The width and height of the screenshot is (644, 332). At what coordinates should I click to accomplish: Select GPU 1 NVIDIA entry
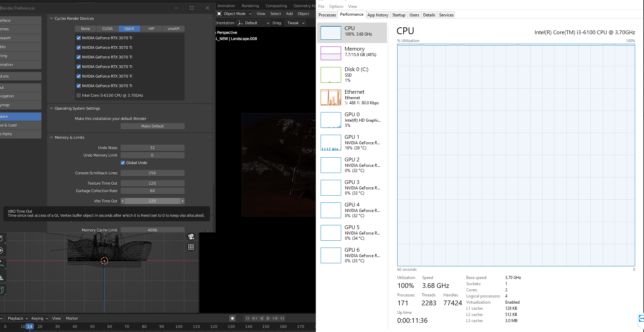pyautogui.click(x=352, y=143)
